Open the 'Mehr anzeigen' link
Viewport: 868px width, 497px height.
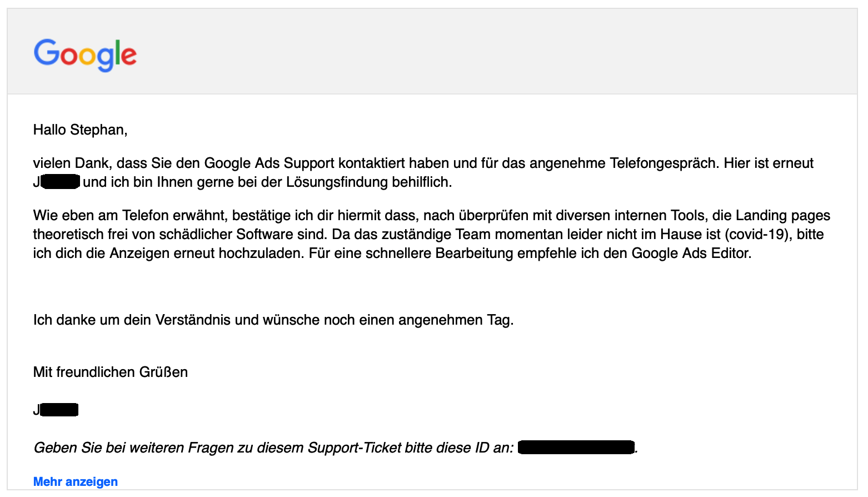coord(76,481)
